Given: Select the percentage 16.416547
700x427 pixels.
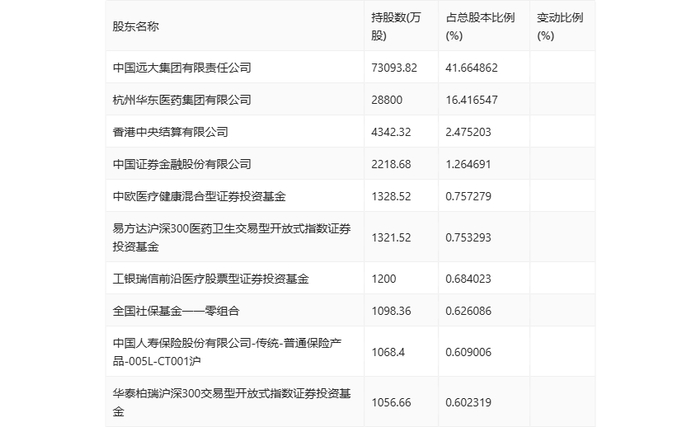Looking at the screenshot, I should (471, 100).
